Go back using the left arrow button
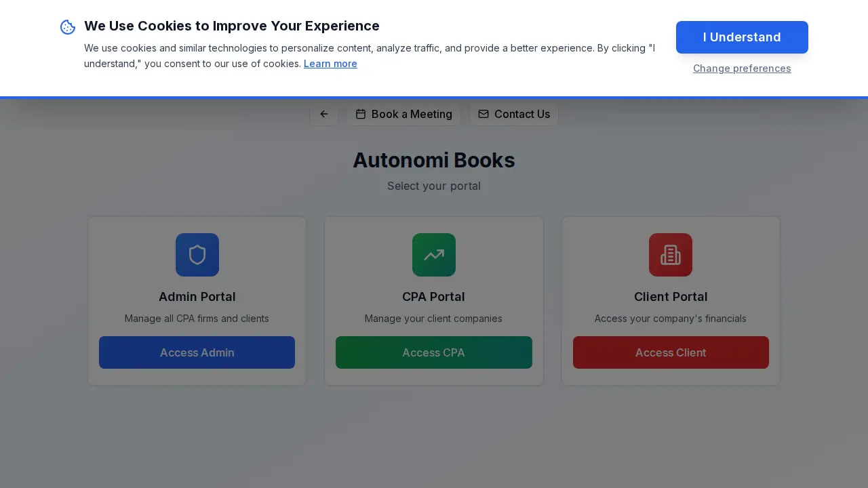 tap(324, 114)
